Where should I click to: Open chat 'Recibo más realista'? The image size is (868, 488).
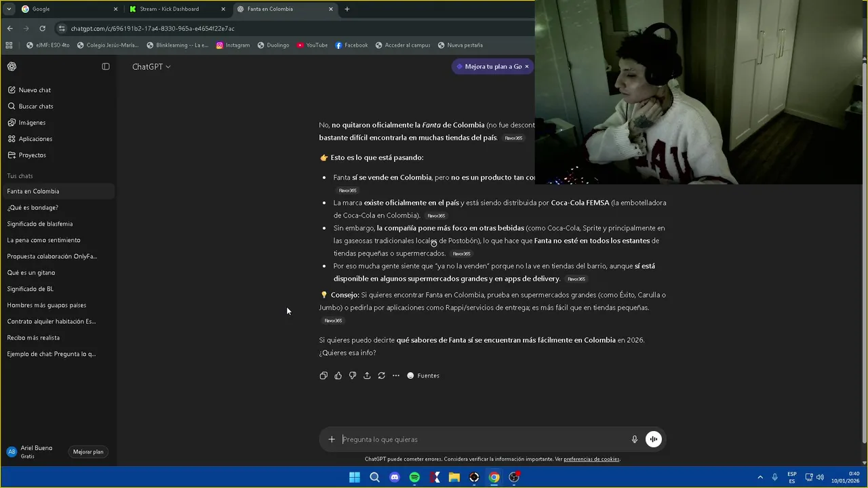[x=58, y=338]
